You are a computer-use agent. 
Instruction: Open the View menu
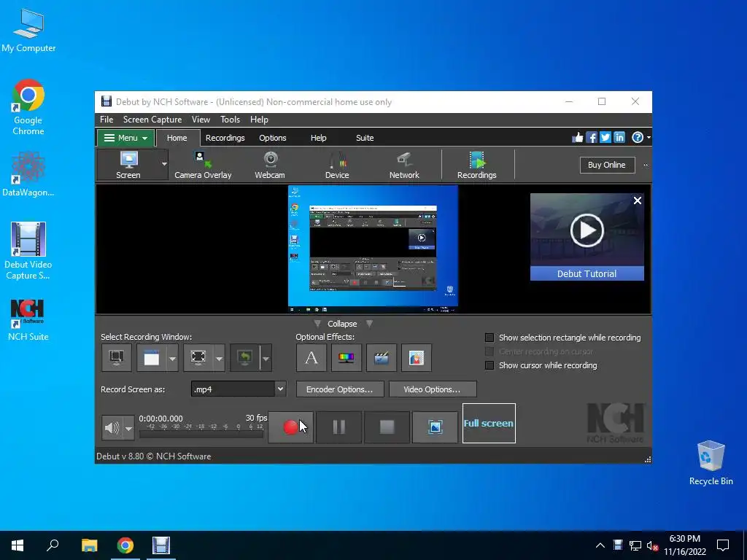(x=201, y=120)
